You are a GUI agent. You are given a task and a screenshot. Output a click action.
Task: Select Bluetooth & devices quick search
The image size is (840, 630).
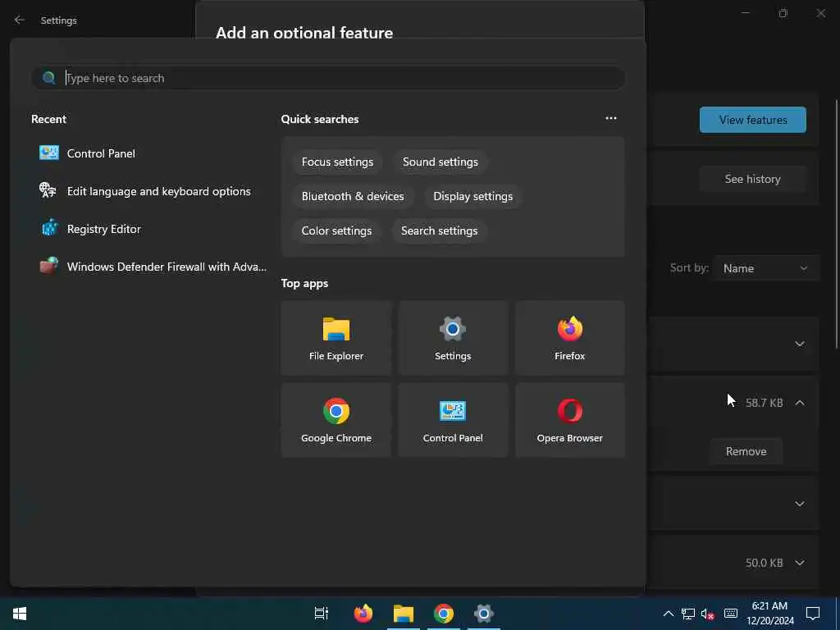tap(353, 196)
